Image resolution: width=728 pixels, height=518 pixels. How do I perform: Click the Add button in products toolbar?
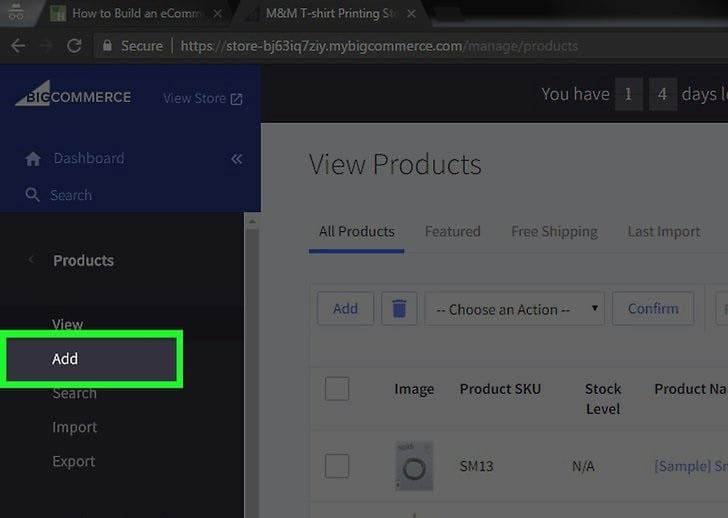coord(345,308)
